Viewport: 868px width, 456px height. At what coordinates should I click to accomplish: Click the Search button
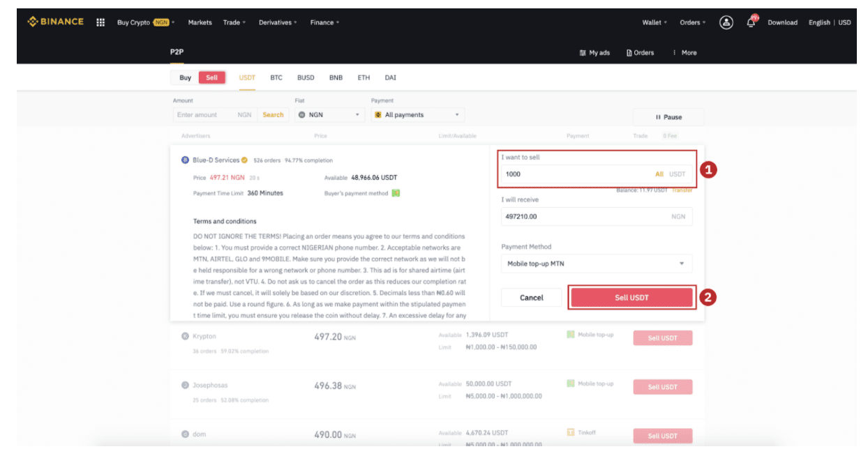coord(273,115)
